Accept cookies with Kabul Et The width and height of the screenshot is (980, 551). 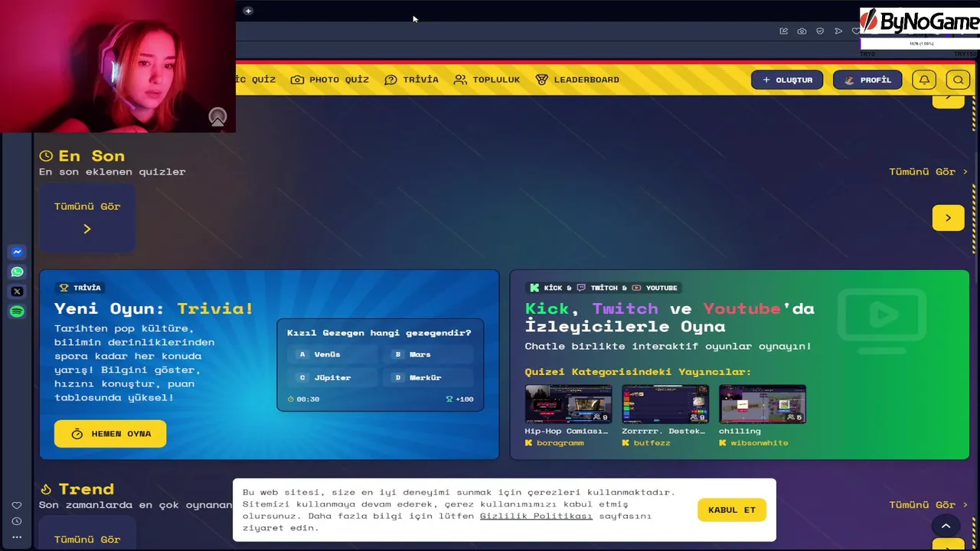[x=732, y=510]
